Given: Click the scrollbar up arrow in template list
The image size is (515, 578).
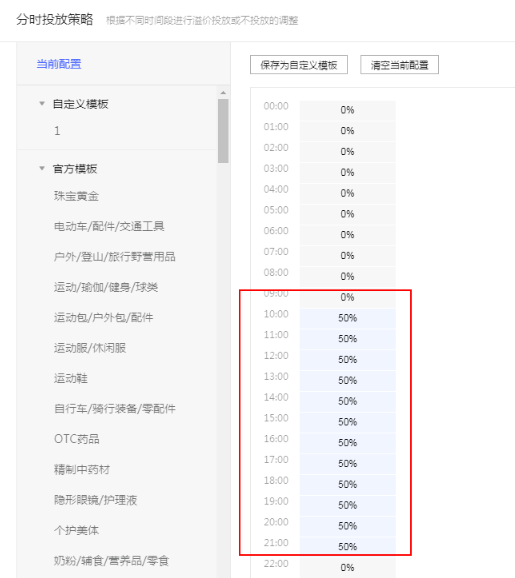Looking at the screenshot, I should pyautogui.click(x=223, y=93).
